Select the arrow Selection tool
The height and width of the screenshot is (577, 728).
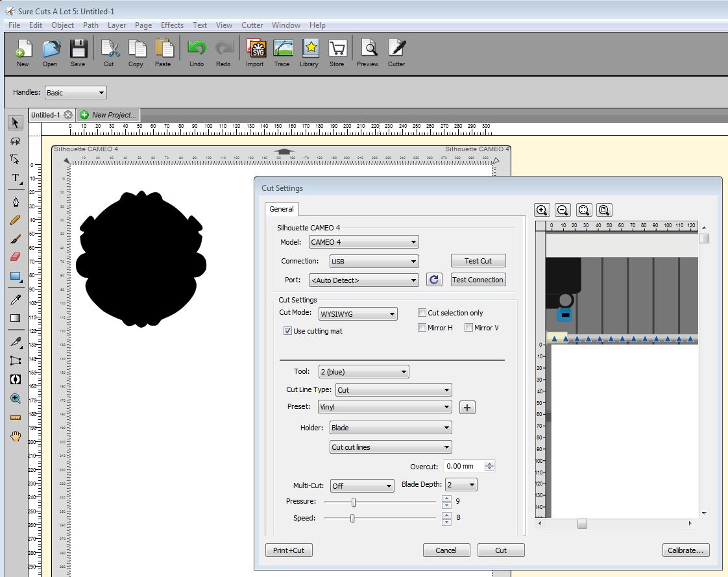point(16,123)
